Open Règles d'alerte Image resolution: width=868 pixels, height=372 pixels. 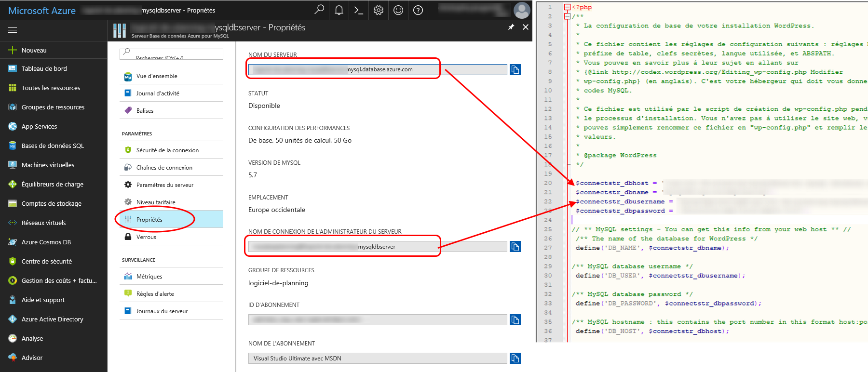pyautogui.click(x=171, y=294)
